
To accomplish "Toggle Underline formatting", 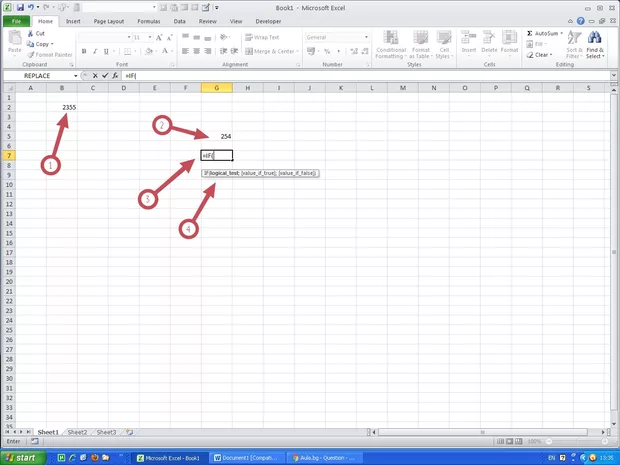I will click(106, 51).
